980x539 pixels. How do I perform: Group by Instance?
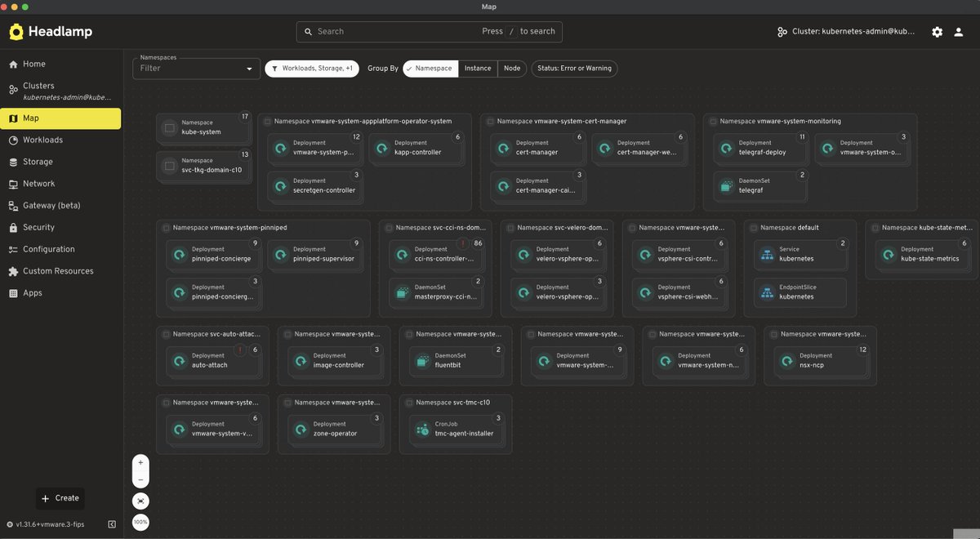[478, 69]
